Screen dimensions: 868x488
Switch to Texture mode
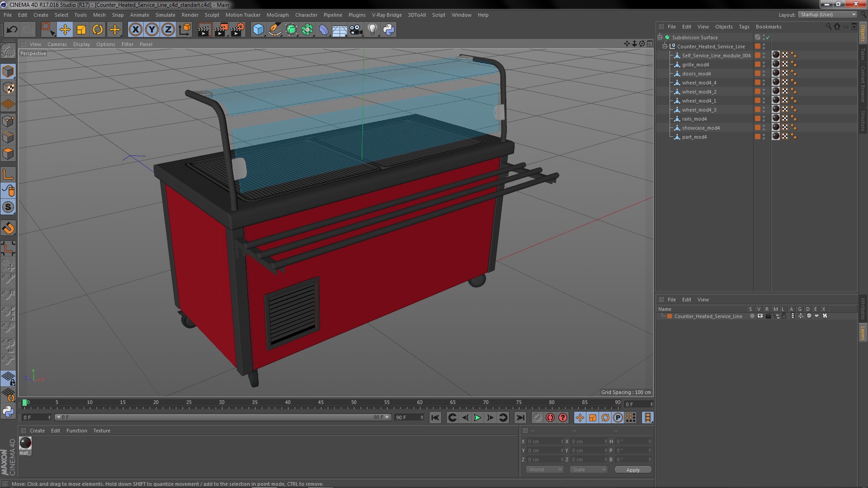coord(8,88)
